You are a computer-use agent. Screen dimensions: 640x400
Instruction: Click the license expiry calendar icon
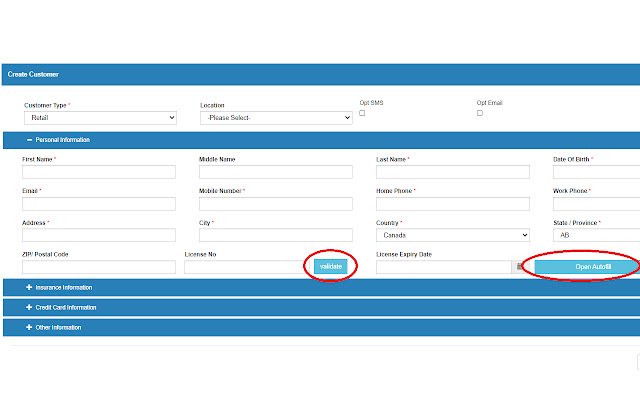518,267
